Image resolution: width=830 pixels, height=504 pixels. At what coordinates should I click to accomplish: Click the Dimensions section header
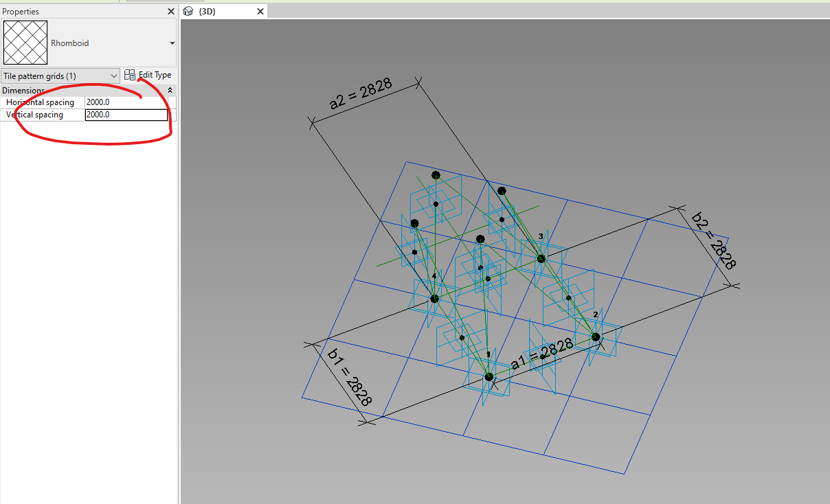tap(22, 90)
